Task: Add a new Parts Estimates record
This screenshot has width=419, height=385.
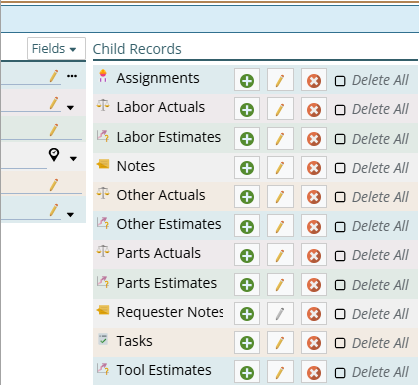Action: 247,284
